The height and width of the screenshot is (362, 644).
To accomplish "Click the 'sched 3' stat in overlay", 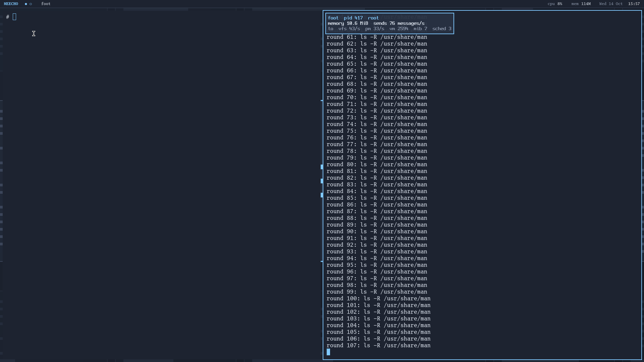I will tap(442, 29).
